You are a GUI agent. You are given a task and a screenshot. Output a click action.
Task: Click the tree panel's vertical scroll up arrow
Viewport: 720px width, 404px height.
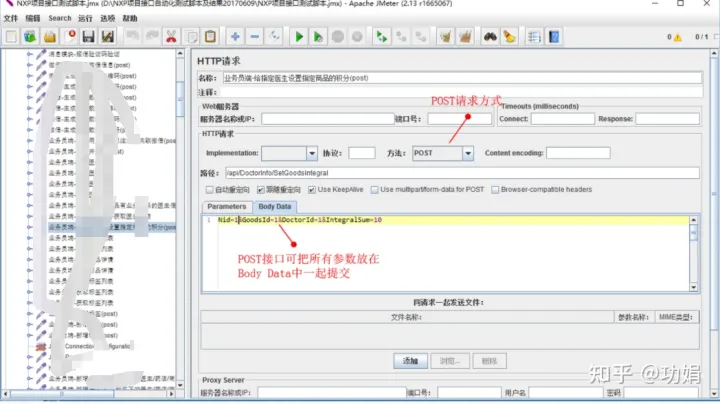pos(180,54)
